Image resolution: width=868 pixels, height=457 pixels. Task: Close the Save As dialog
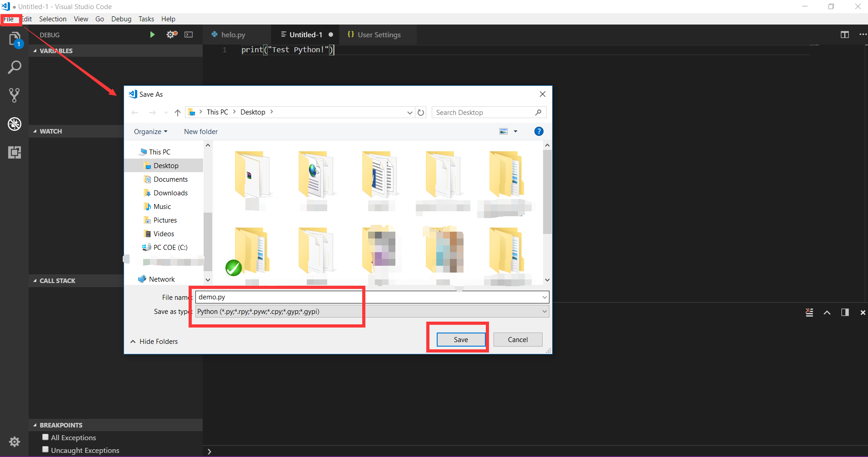point(543,94)
